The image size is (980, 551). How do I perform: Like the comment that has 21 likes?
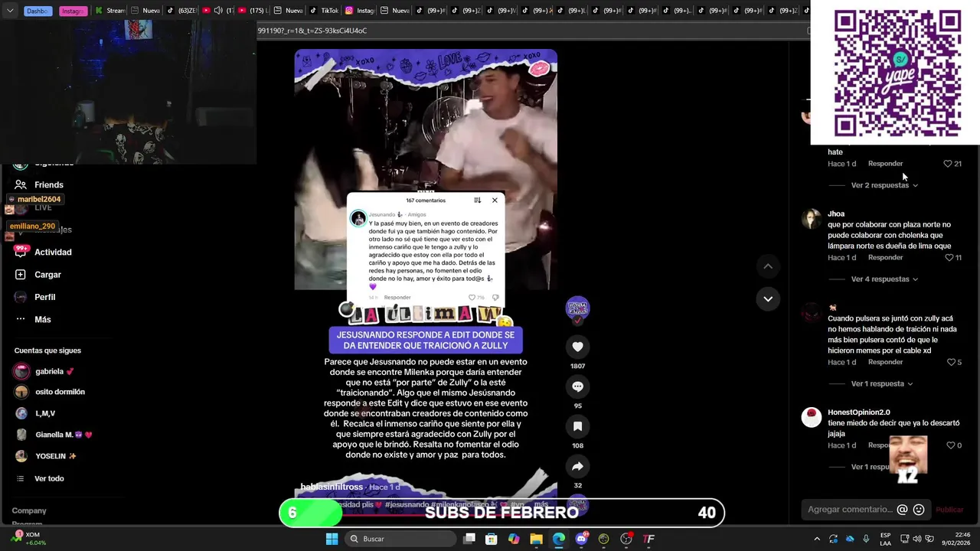point(948,164)
